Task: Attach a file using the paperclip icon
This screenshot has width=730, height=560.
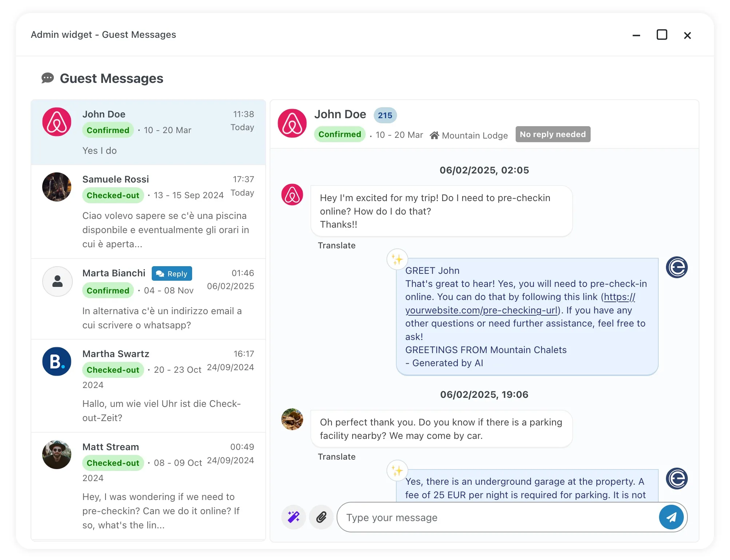Action: [x=321, y=517]
